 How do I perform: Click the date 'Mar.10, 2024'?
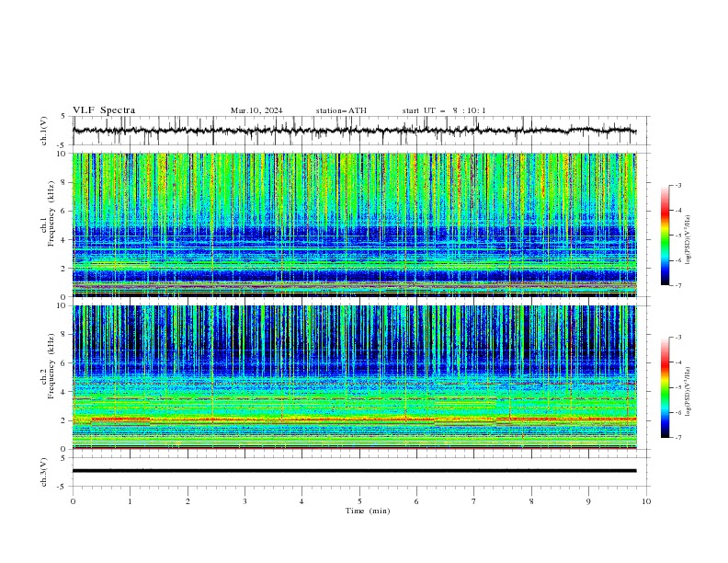[256, 110]
